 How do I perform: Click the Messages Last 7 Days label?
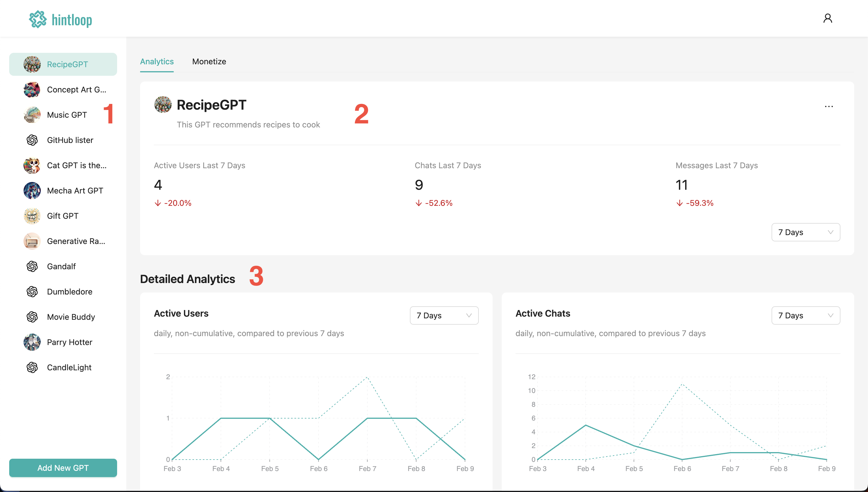coord(716,165)
